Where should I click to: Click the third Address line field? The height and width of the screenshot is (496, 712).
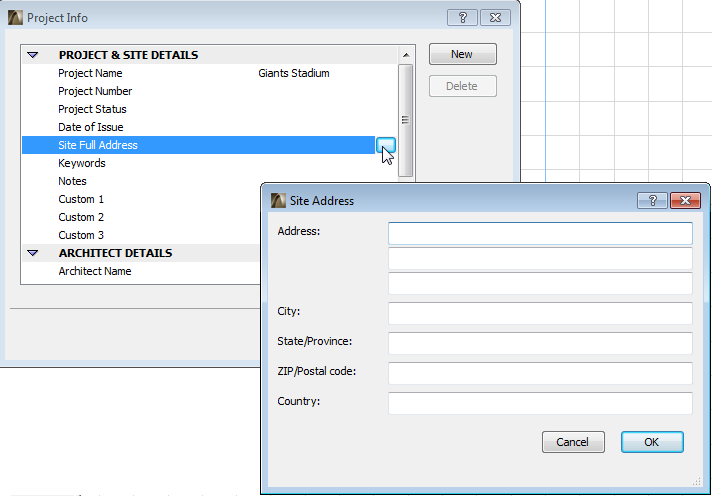tap(540, 283)
